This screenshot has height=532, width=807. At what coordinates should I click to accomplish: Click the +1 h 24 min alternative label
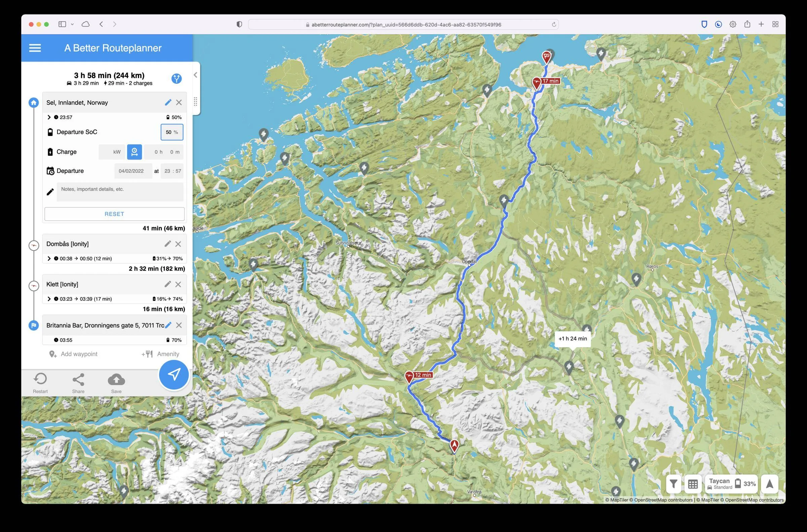click(573, 339)
